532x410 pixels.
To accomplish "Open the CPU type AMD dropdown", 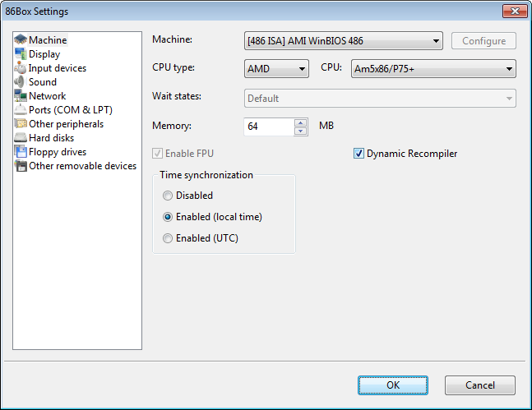I will [276, 69].
